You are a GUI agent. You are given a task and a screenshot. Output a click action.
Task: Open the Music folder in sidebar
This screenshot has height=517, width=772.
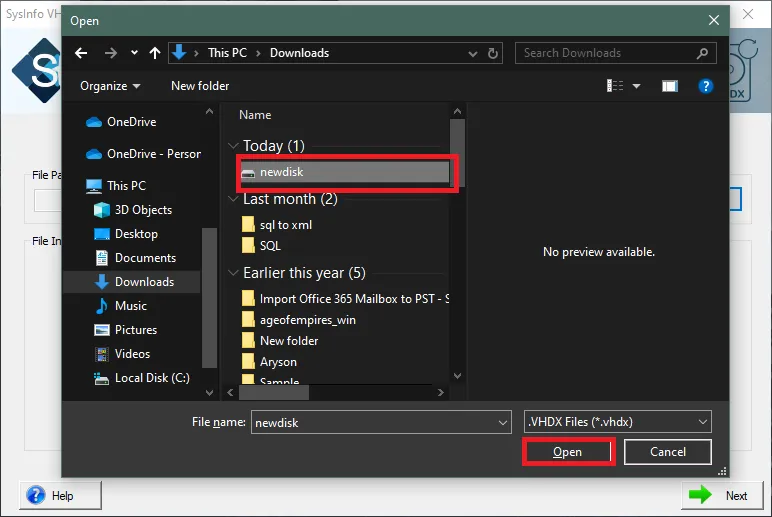pos(130,306)
